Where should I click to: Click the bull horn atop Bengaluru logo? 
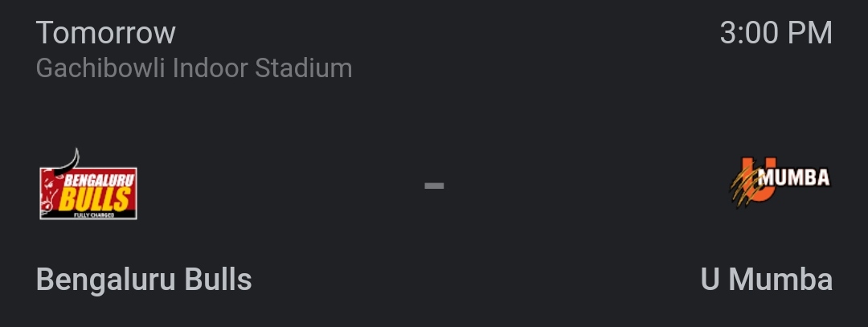click(x=70, y=161)
